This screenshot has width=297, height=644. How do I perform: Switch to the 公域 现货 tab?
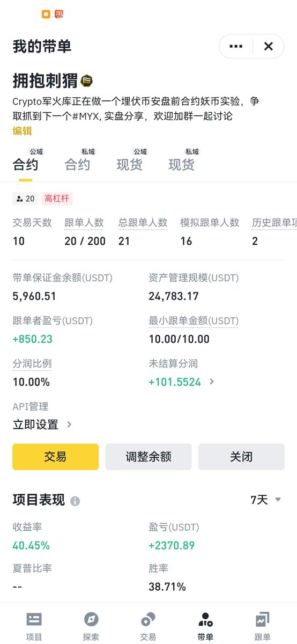tap(130, 160)
